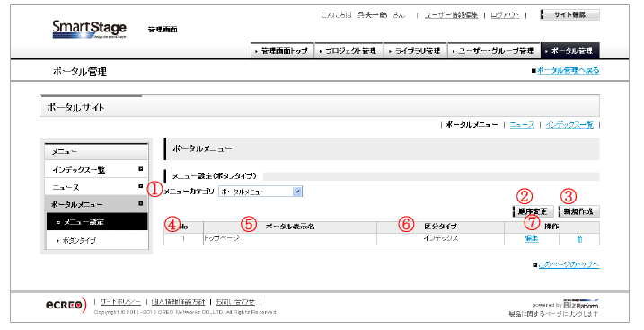This screenshot has height=330, width=644.
Task: Click the ポータル管理へ戻る link
Action: 568,71
